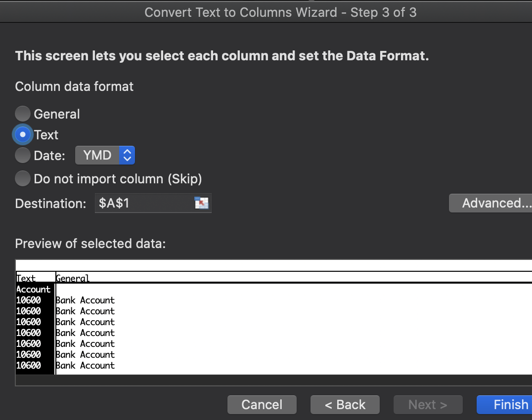Click the Account header cell in the preview
This screenshot has width=532, height=420.
tap(33, 289)
